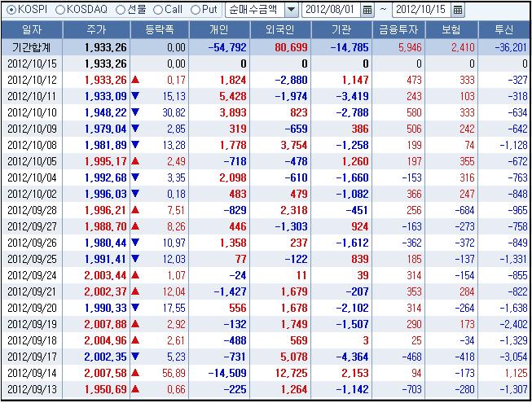The image size is (532, 403).
Task: Click the 외국인 column header
Action: click(x=280, y=30)
